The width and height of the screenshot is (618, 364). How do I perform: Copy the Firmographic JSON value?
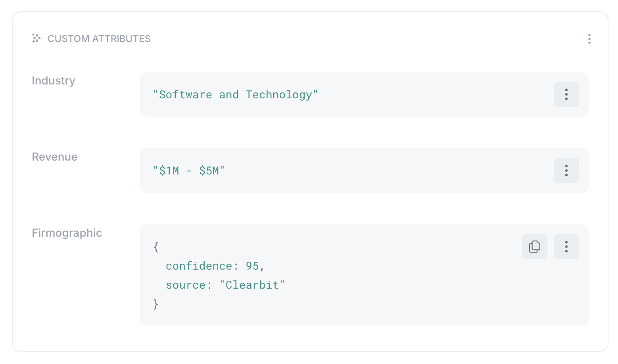(534, 247)
